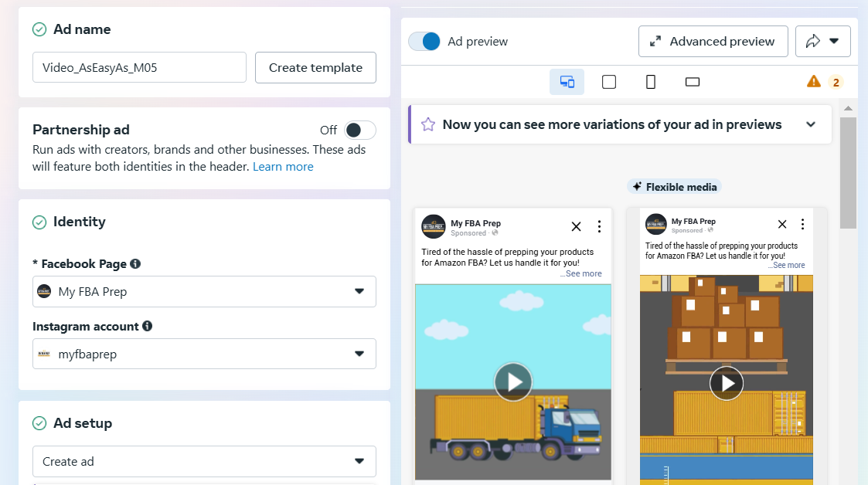Click the share arrow icon in preview header
Screen dimensions: 868x485
point(812,41)
